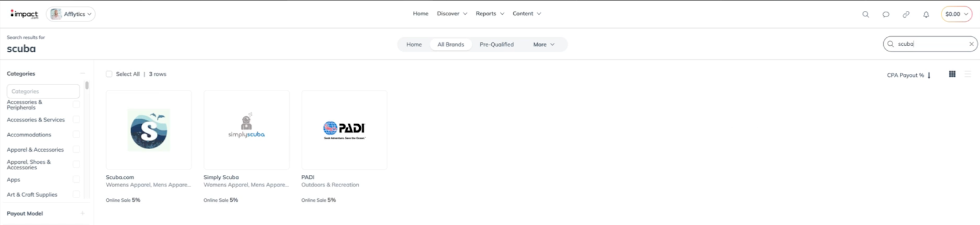Click the Afflytics avatar image

(x=56, y=14)
